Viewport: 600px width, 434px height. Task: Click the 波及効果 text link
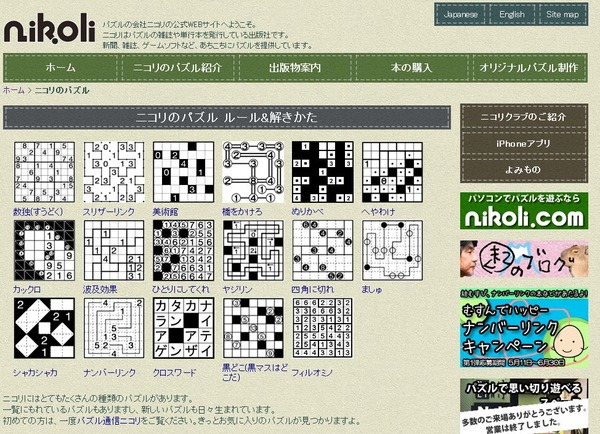(x=100, y=290)
